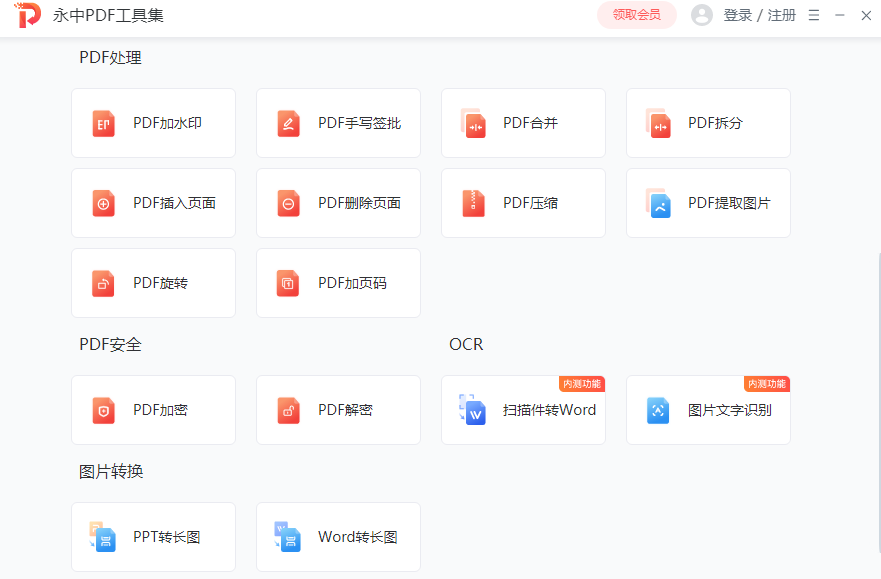Image resolution: width=881 pixels, height=579 pixels.
Task: Click the PDF加密 label text
Action: click(161, 411)
